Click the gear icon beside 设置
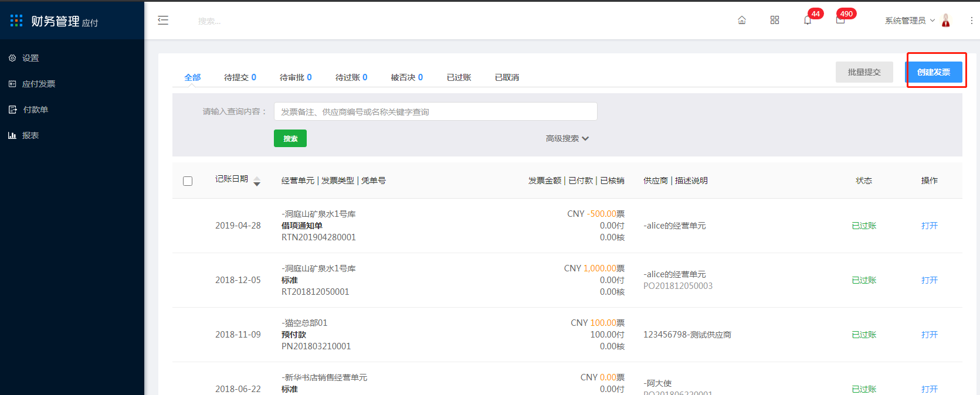Screen dimensions: 980x395 pyautogui.click(x=12, y=58)
